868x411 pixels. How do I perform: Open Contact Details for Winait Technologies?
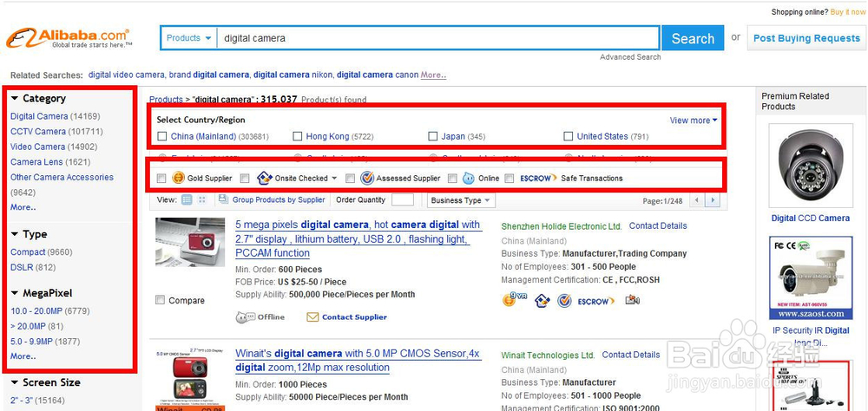630,355
